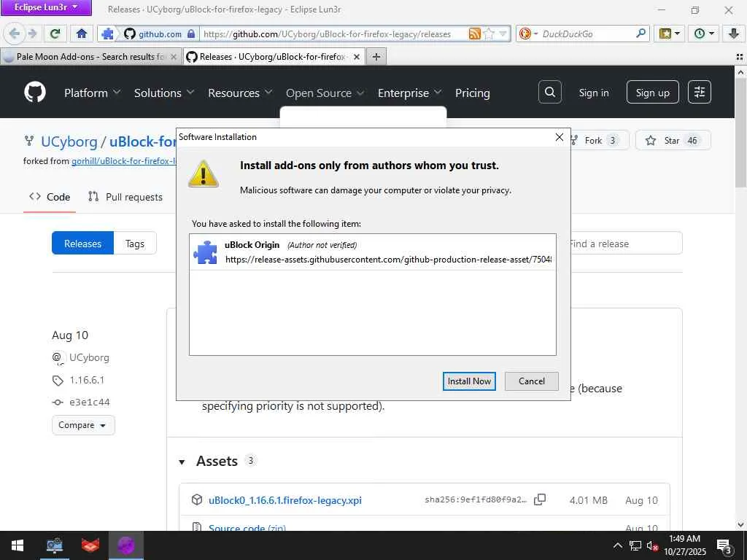This screenshot has height=560, width=747.
Task: Click the GitHub octocat logo
Action: point(35,93)
